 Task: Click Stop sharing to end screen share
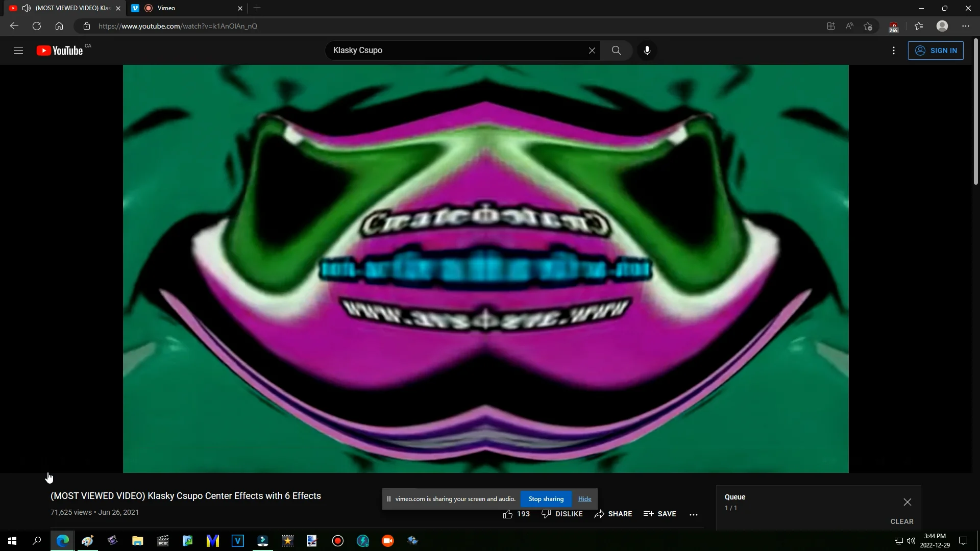click(546, 498)
